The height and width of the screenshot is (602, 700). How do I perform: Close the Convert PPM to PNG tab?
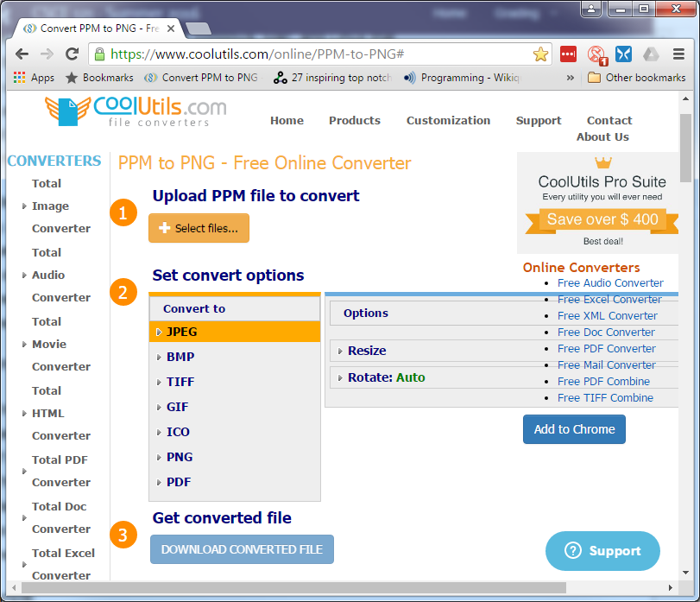[171, 29]
